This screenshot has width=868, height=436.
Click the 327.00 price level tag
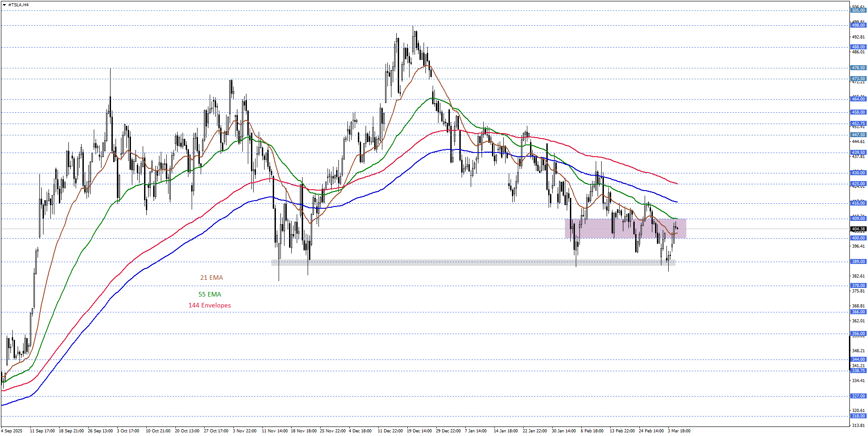tap(858, 396)
